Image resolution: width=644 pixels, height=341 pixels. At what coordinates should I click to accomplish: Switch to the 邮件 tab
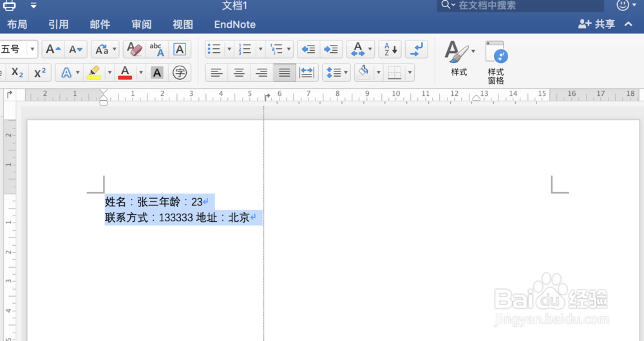pos(100,24)
